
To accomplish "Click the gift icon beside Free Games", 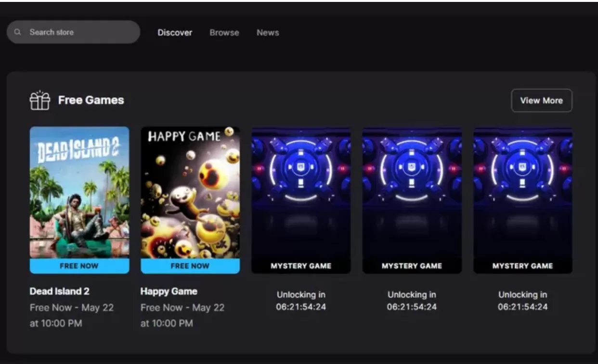I will [x=40, y=100].
